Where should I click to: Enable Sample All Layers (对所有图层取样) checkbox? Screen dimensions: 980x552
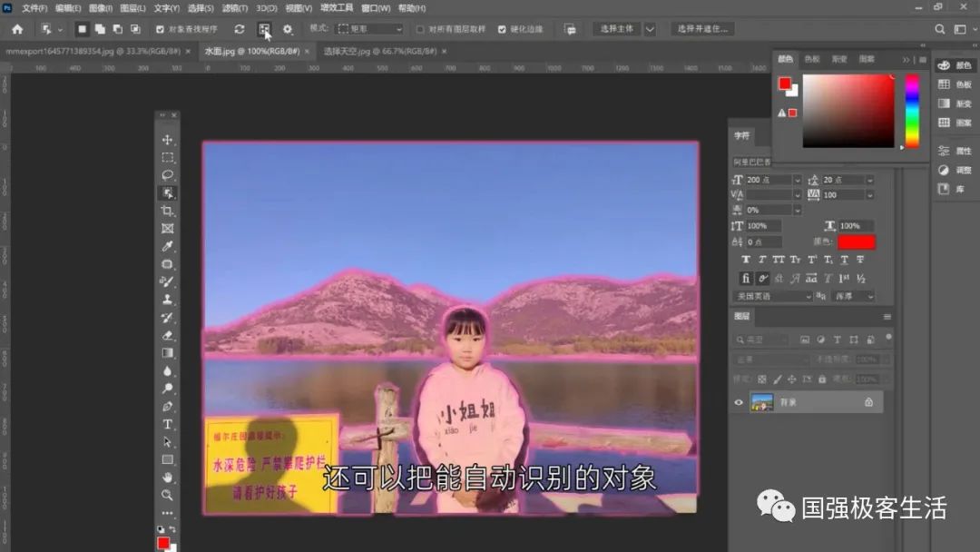[420, 29]
